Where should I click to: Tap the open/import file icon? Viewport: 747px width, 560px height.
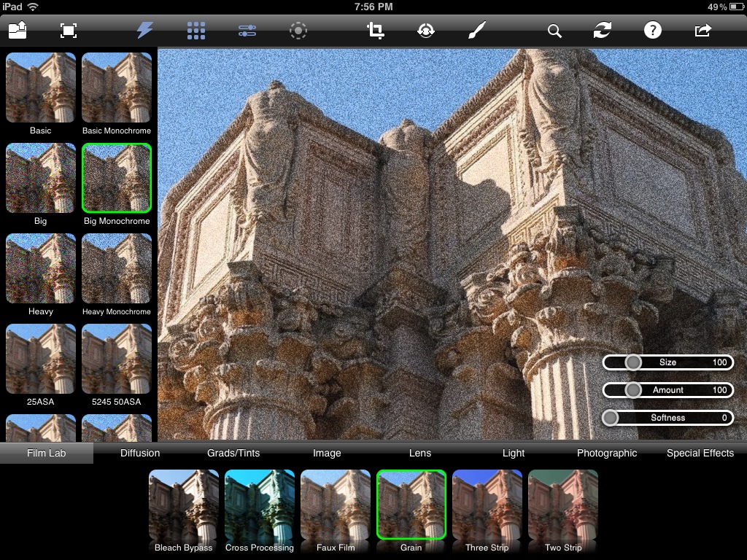point(18,30)
